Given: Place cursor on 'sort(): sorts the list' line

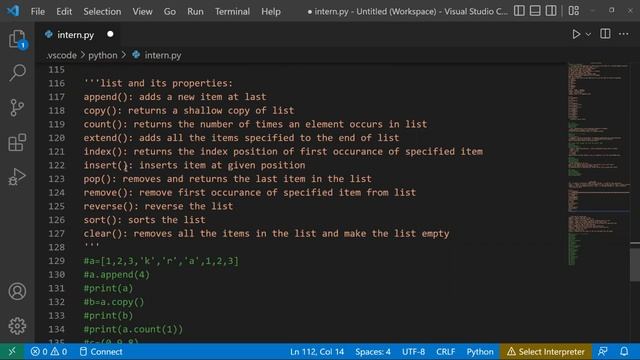Looking at the screenshot, I should pyautogui.click(x=144, y=220).
